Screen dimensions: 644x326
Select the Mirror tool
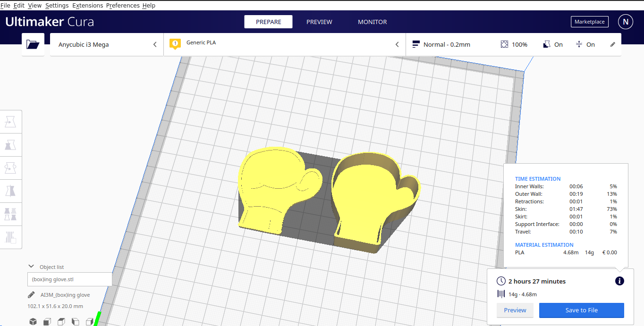point(11,191)
